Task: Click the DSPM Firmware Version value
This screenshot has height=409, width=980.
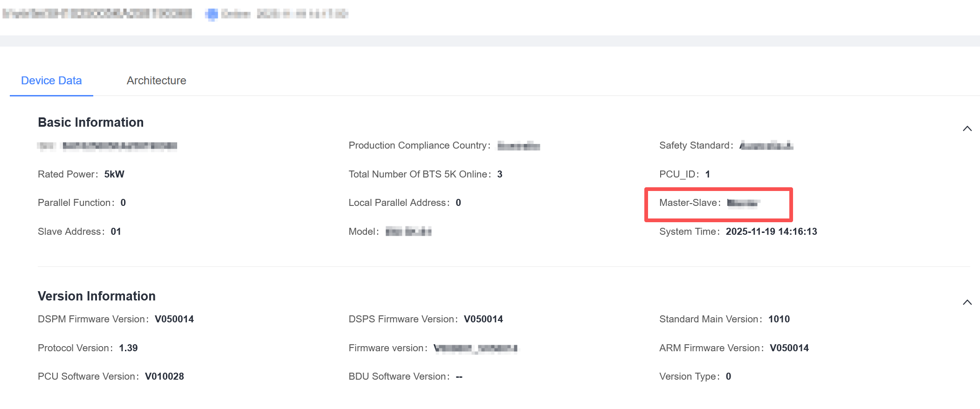Action: pyautogui.click(x=174, y=319)
